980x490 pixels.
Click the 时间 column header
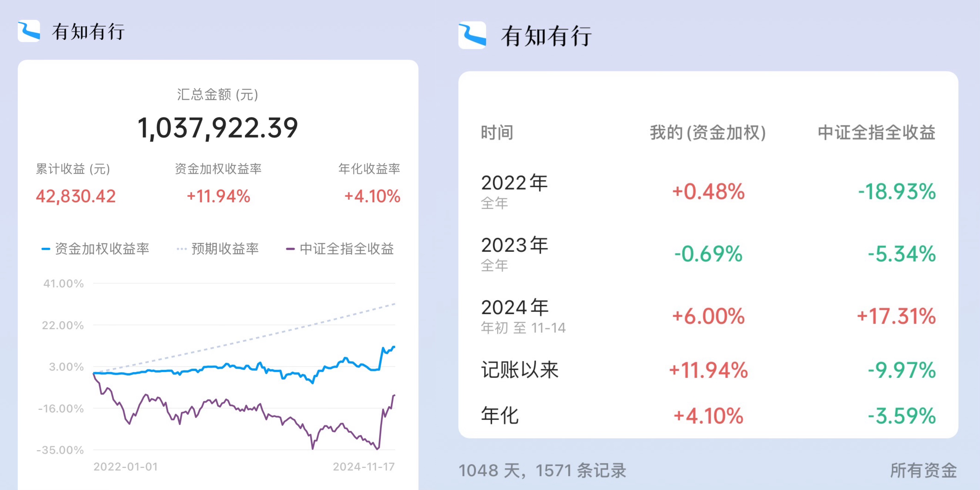497,133
